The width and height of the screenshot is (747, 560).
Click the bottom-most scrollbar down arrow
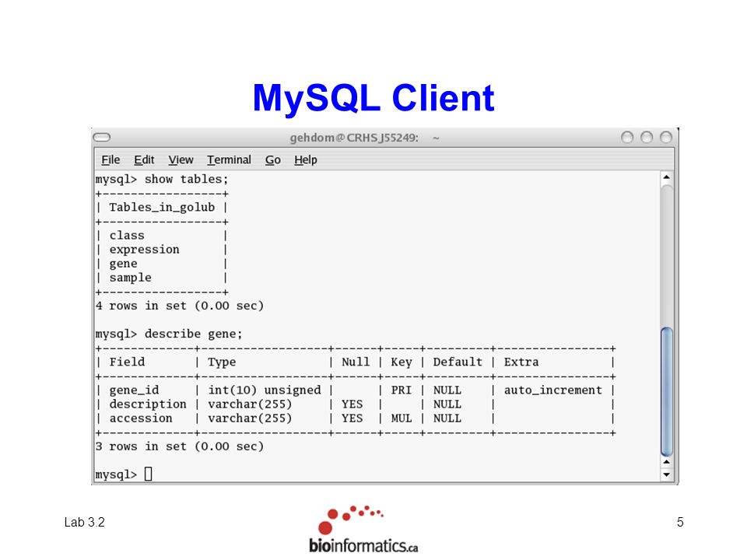click(x=667, y=474)
